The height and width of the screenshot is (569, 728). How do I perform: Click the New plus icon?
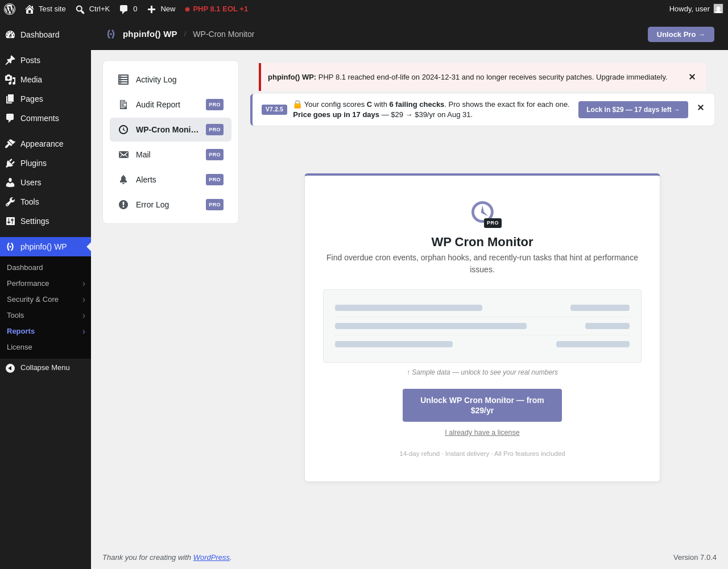[151, 9]
